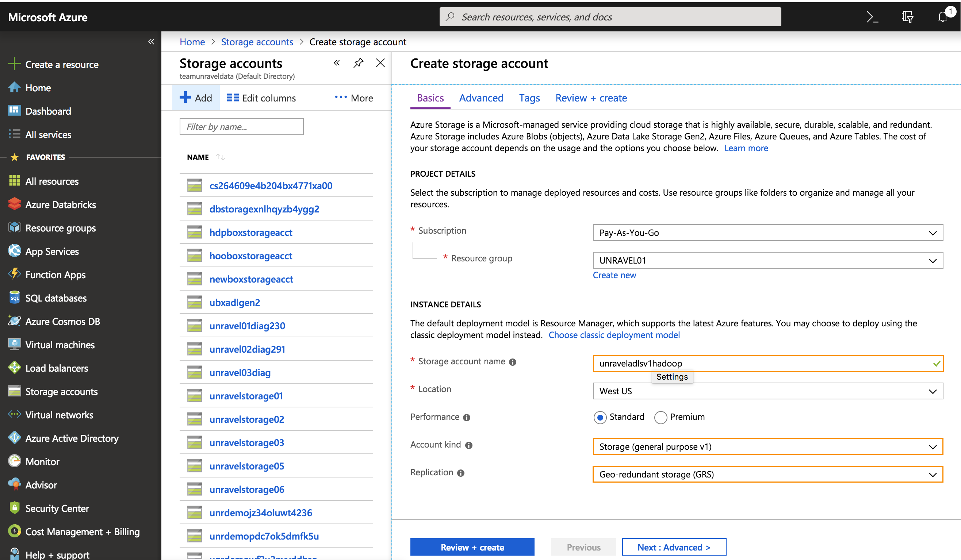
Task: Click Home in the breadcrumb
Action: click(192, 42)
